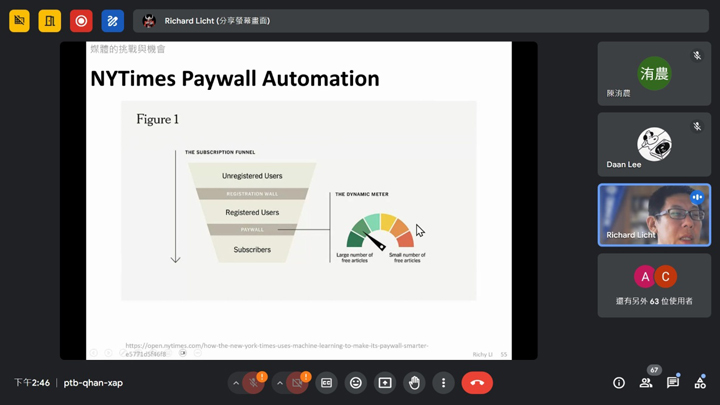Click the nytimes.com source link on slide
Viewport: 720px width, 405px height.
[277, 349]
